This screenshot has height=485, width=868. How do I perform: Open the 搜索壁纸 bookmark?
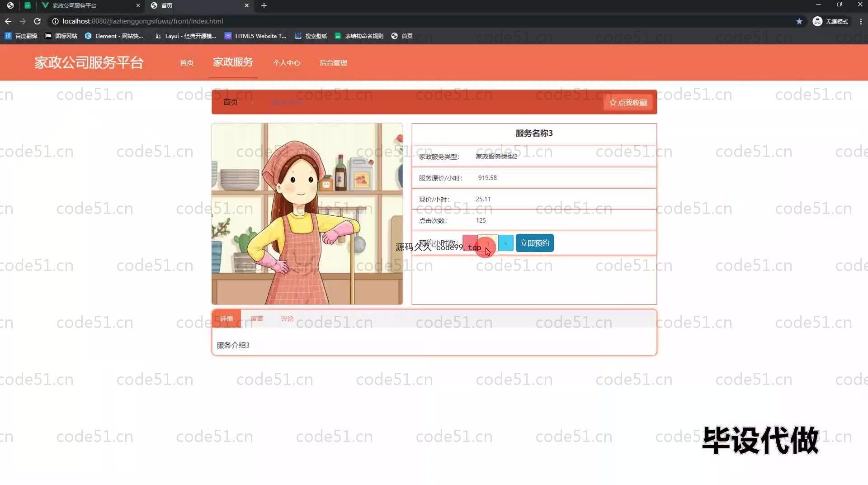(311, 36)
